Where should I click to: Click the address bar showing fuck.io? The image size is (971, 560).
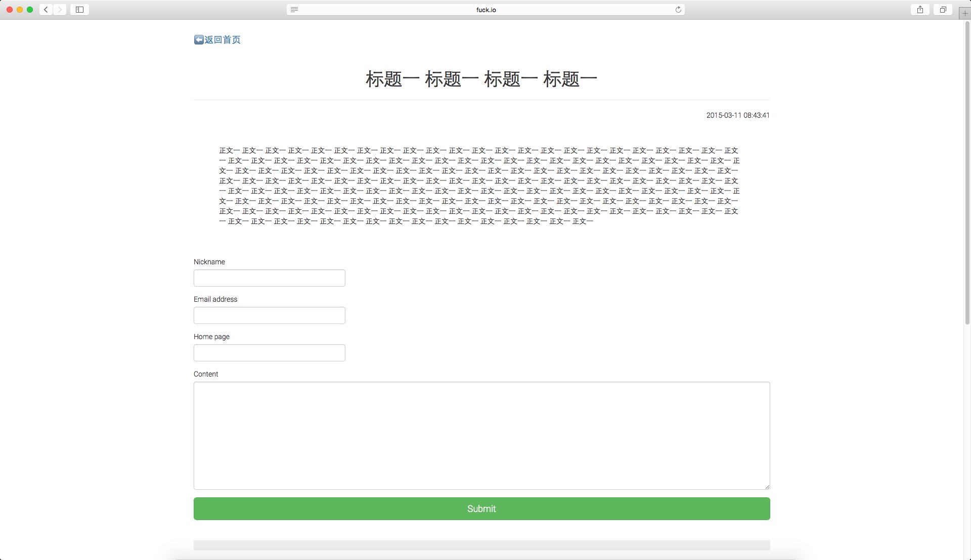(485, 9)
